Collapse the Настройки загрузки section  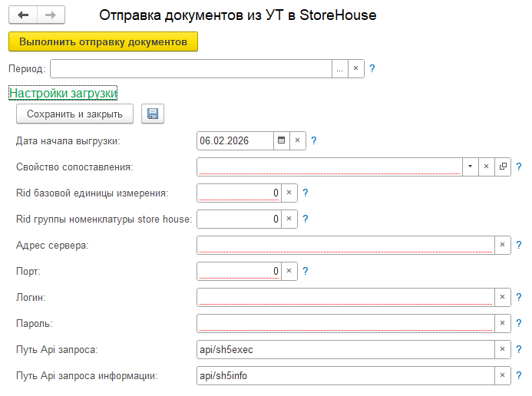(x=62, y=94)
